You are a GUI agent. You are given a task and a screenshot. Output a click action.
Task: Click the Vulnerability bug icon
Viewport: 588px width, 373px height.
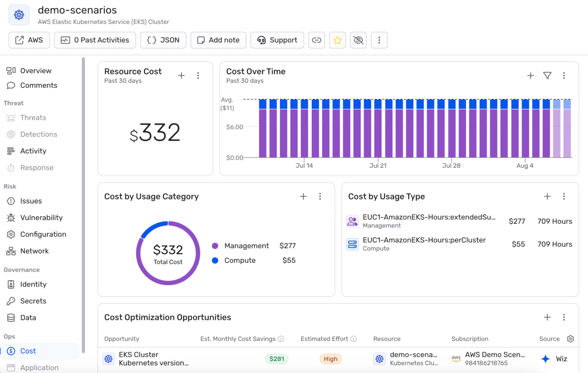[11, 218]
